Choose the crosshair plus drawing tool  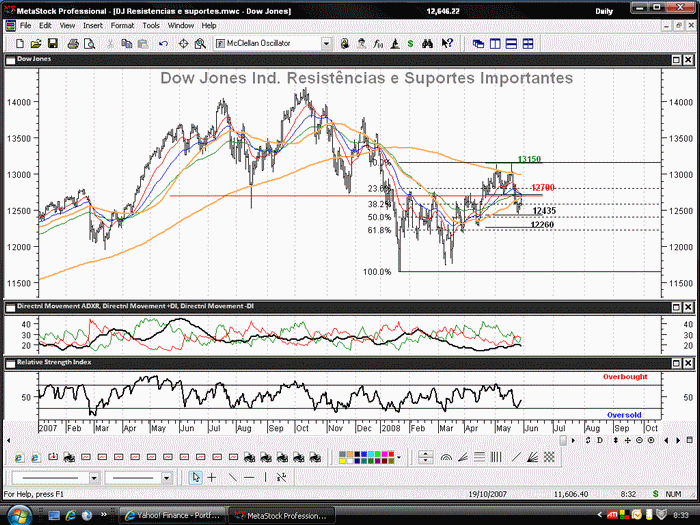coord(212,478)
